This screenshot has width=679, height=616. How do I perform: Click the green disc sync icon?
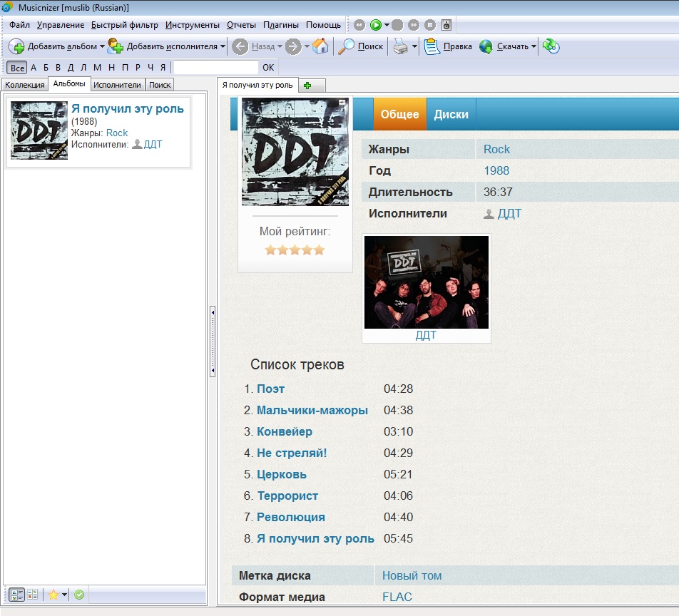coord(551,46)
